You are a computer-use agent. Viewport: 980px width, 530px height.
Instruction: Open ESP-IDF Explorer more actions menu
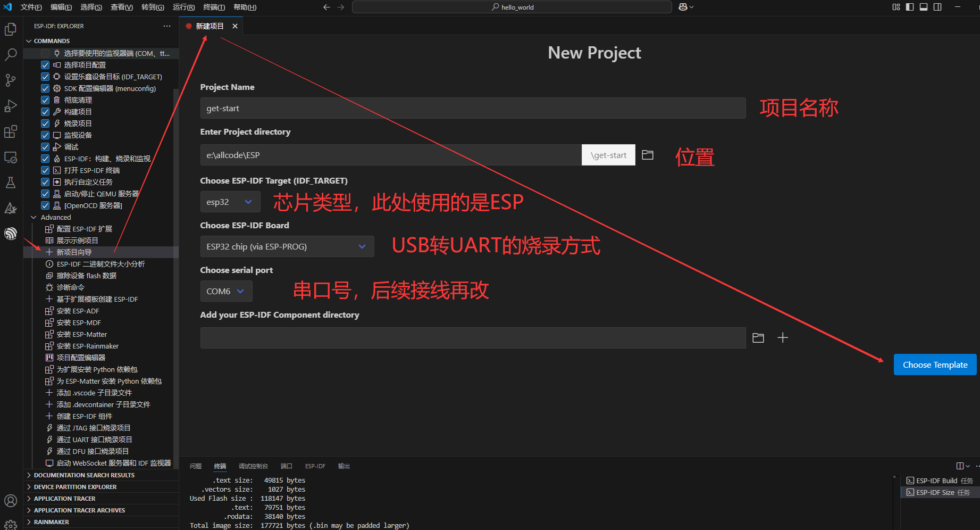tap(167, 26)
